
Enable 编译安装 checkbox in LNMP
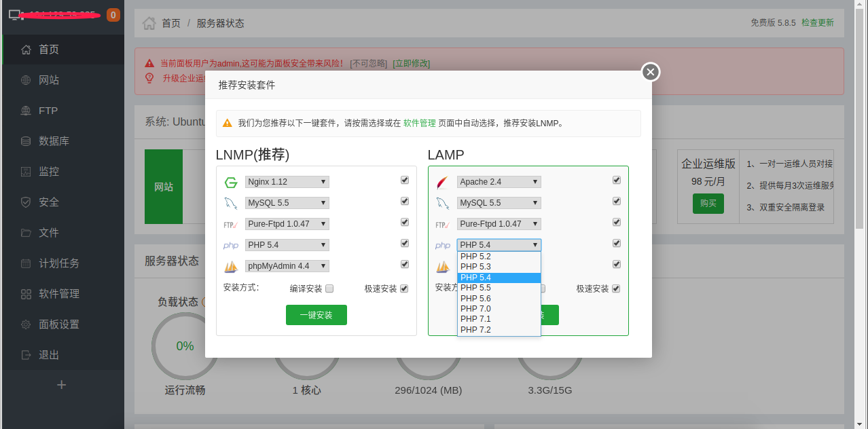pyautogui.click(x=329, y=288)
